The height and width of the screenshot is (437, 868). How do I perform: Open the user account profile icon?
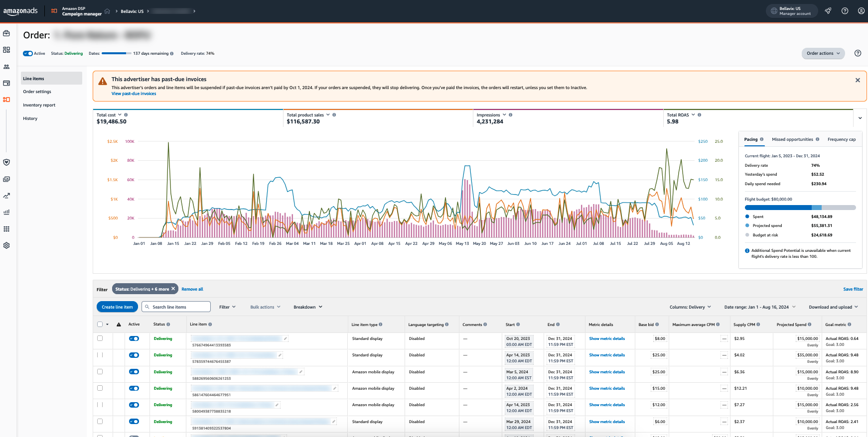pyautogui.click(x=861, y=11)
